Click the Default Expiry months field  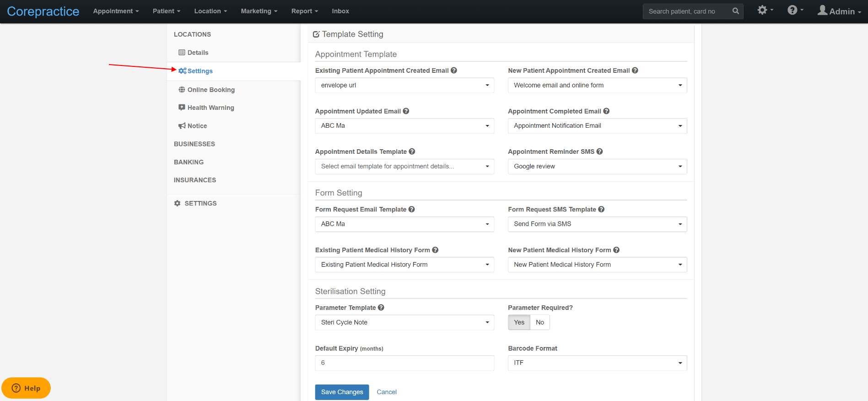coord(404,363)
